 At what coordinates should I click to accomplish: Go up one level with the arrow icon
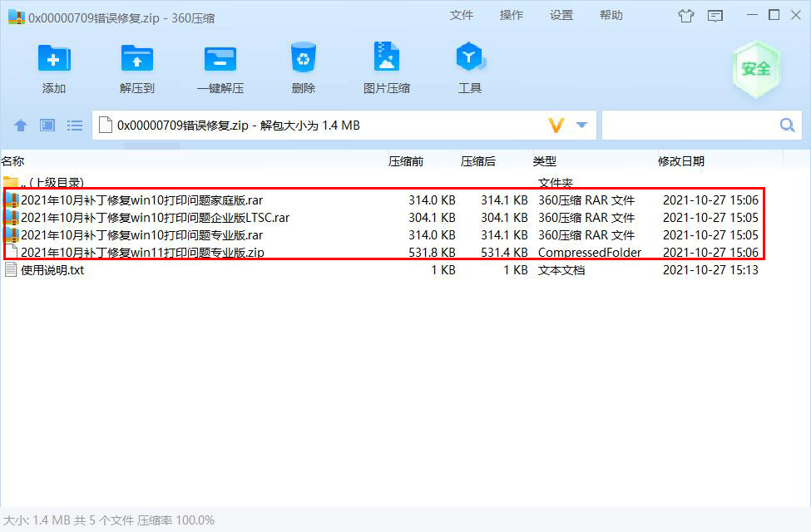coord(21,126)
